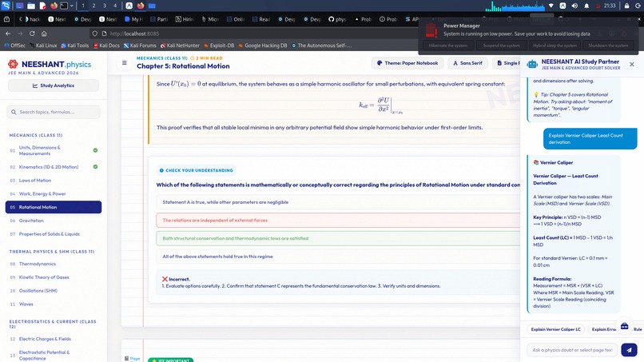Click Firefox launcher in the top panel

pos(54,6)
